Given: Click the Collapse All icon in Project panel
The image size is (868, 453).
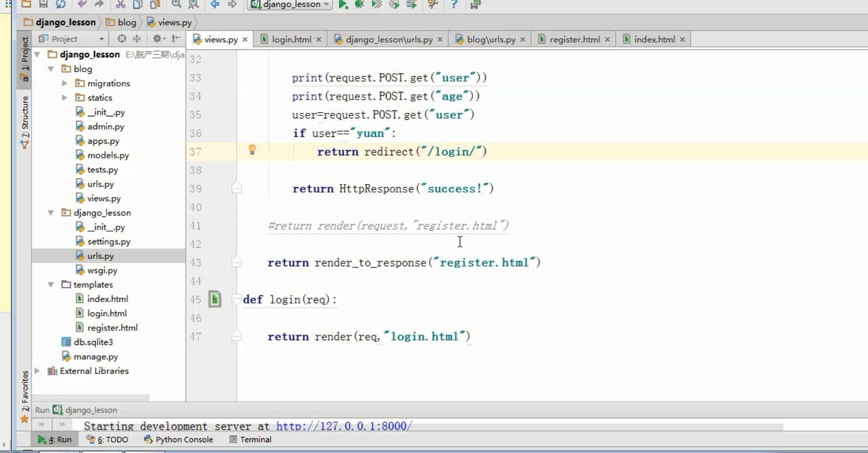Looking at the screenshot, I should click(136, 39).
